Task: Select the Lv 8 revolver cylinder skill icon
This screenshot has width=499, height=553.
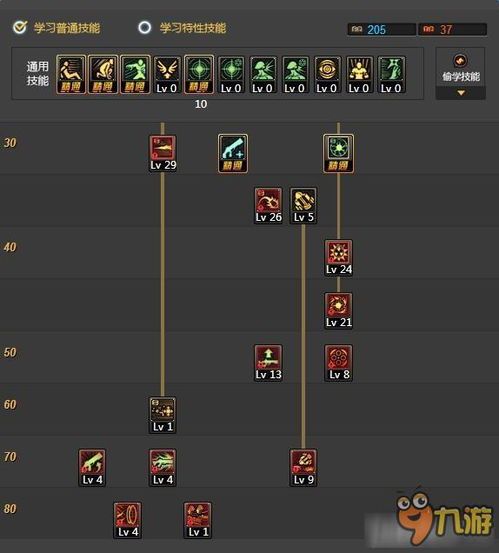Action: pos(339,363)
